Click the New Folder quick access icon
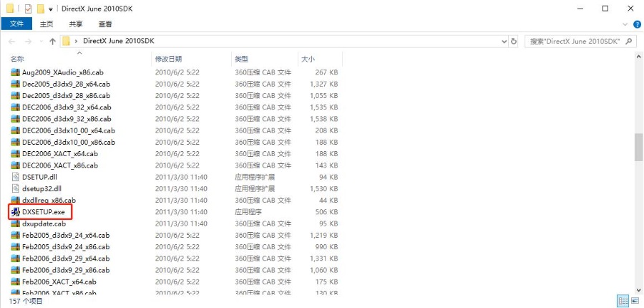 click(x=40, y=9)
